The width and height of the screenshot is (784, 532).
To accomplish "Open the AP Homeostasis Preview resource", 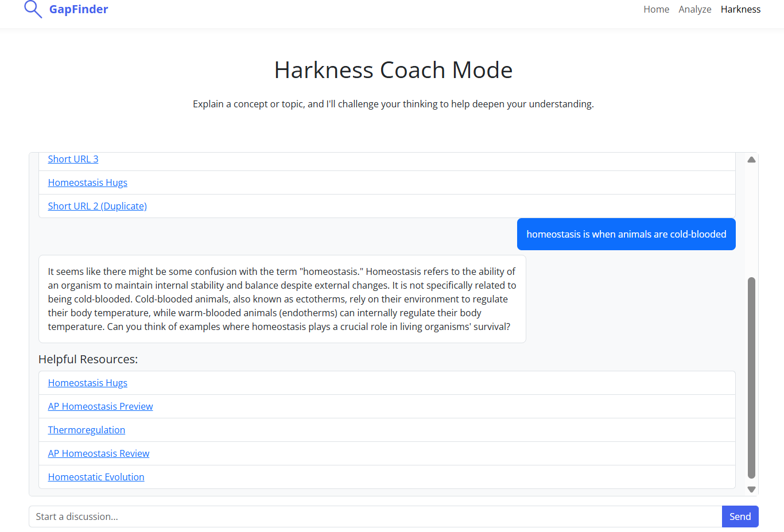I will (x=100, y=406).
